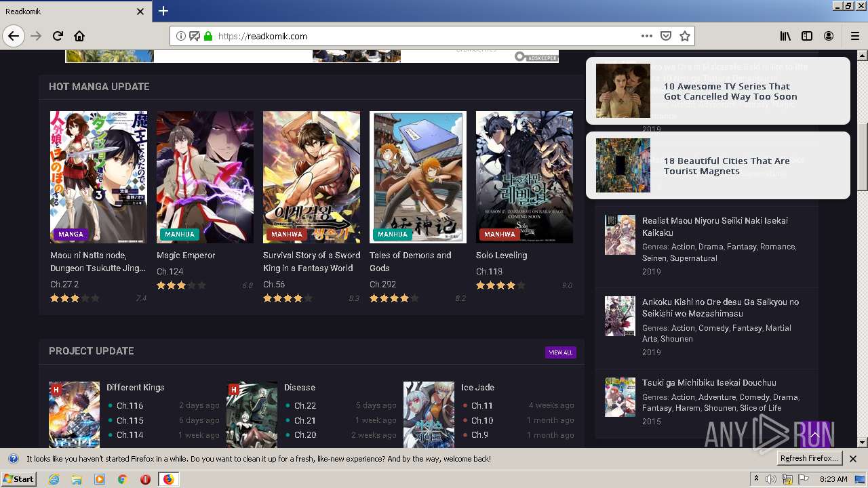
Task: Open the Firefox hamburger menu
Action: 855,36
